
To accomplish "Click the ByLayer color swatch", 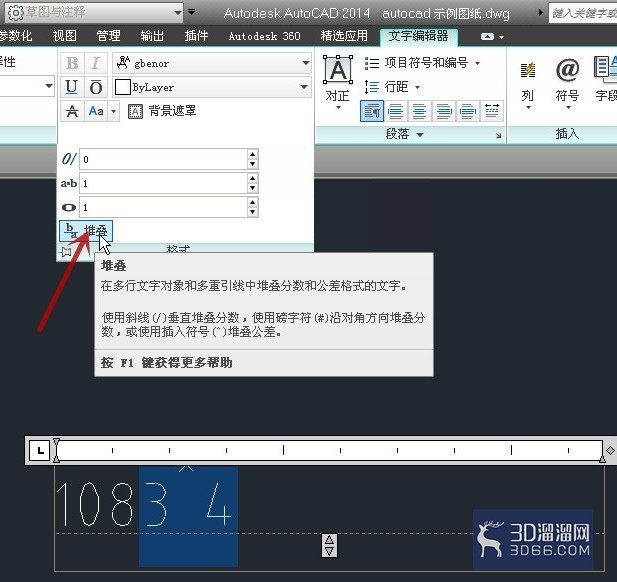I will tap(122, 87).
